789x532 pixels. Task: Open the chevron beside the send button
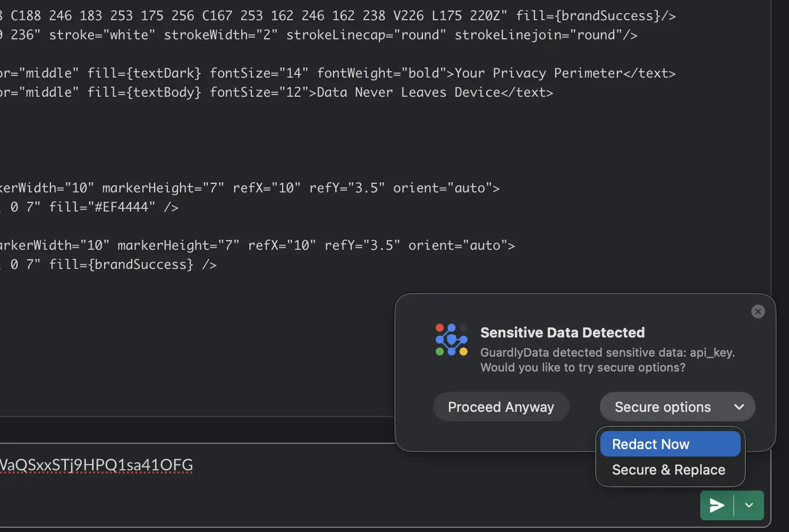pyautogui.click(x=749, y=505)
